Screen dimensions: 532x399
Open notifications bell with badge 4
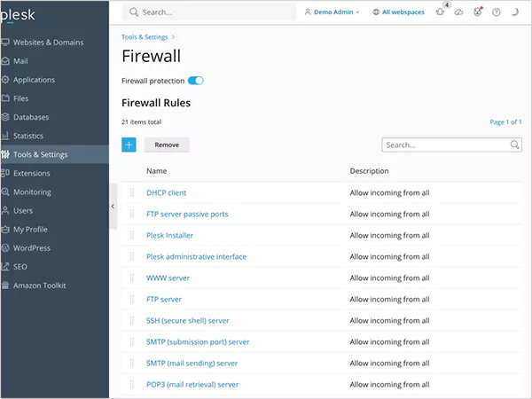441,12
